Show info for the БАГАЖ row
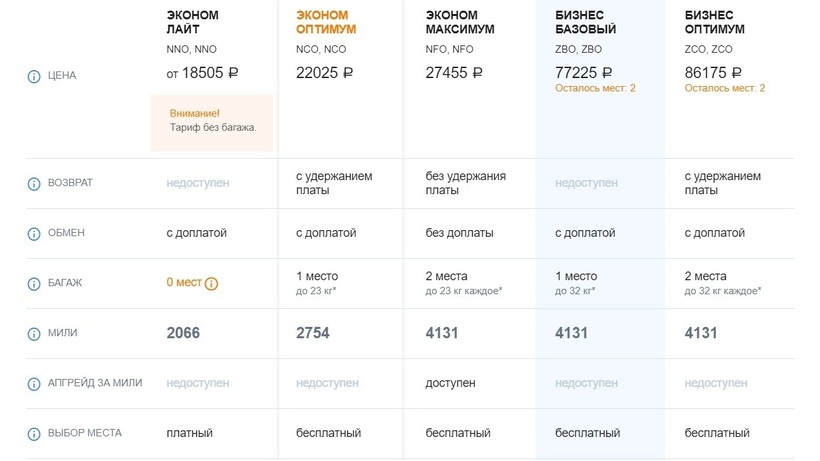This screenshot has width=820, height=461. 33,283
